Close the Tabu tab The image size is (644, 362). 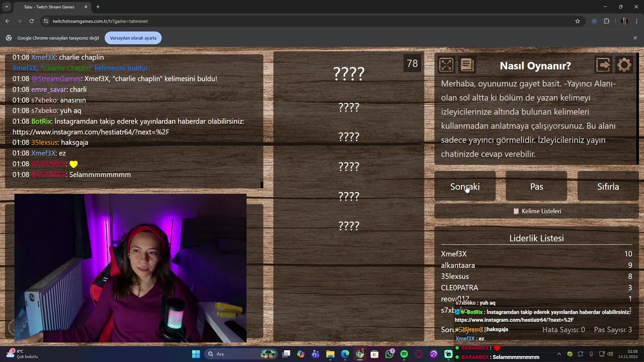tap(86, 7)
